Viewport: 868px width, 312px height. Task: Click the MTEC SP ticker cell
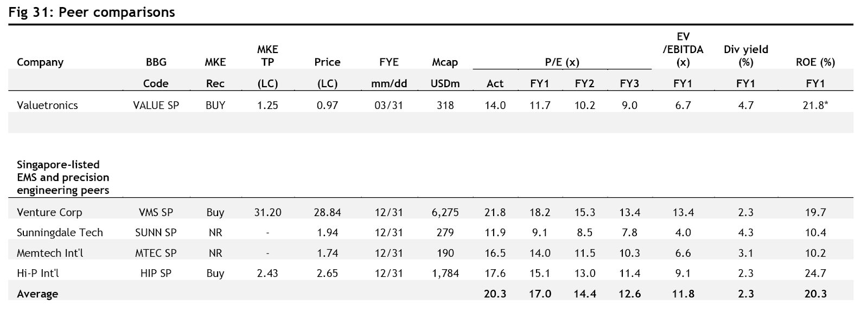[x=156, y=253]
